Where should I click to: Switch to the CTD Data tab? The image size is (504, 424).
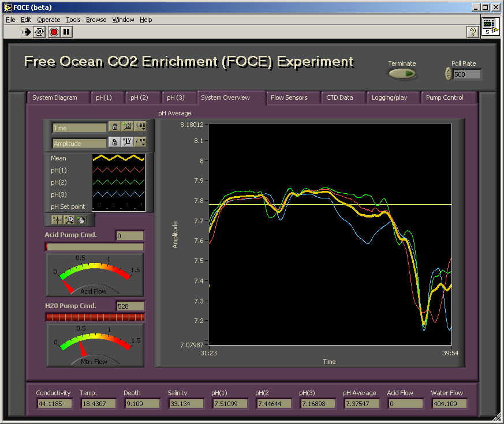click(343, 97)
